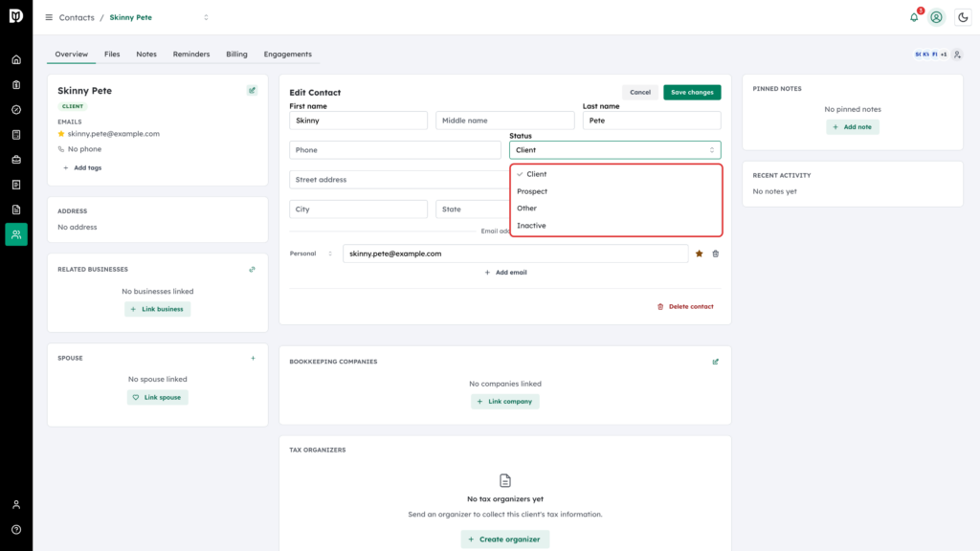Go to Contacts breadcrumb
The height and width of the screenshot is (551, 980).
(77, 17)
